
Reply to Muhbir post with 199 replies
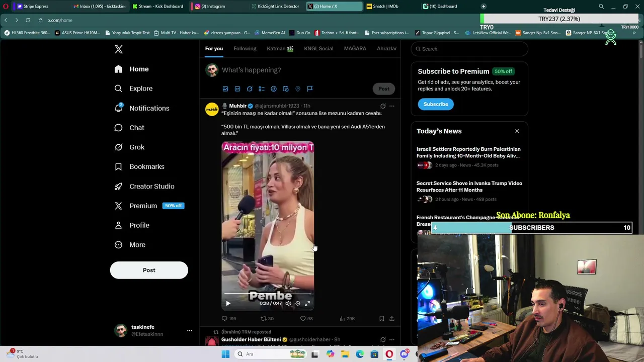[x=229, y=318]
